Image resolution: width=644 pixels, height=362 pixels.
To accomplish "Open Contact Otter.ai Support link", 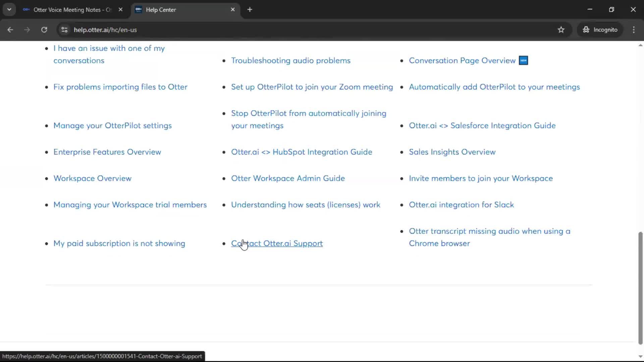I will [x=277, y=244].
